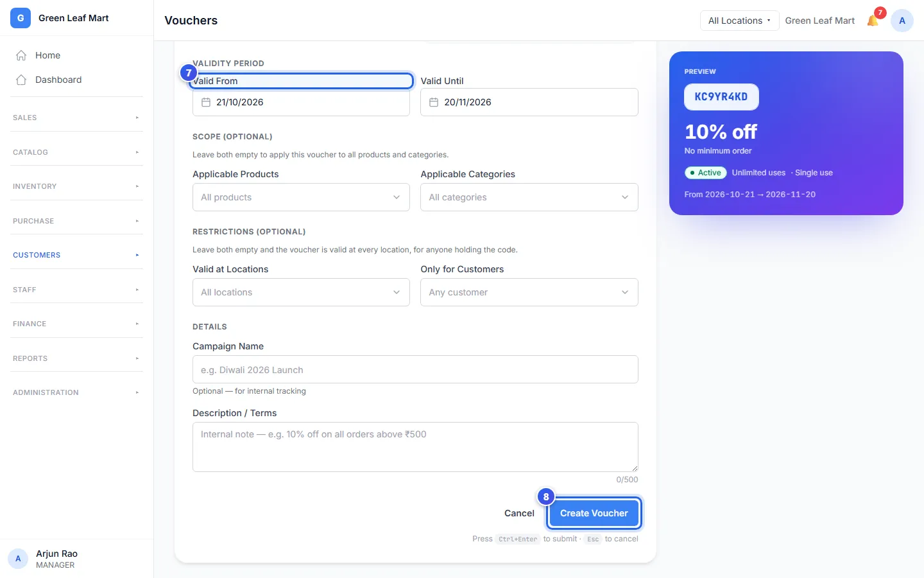Expand the Finance section in sidebar

point(76,324)
